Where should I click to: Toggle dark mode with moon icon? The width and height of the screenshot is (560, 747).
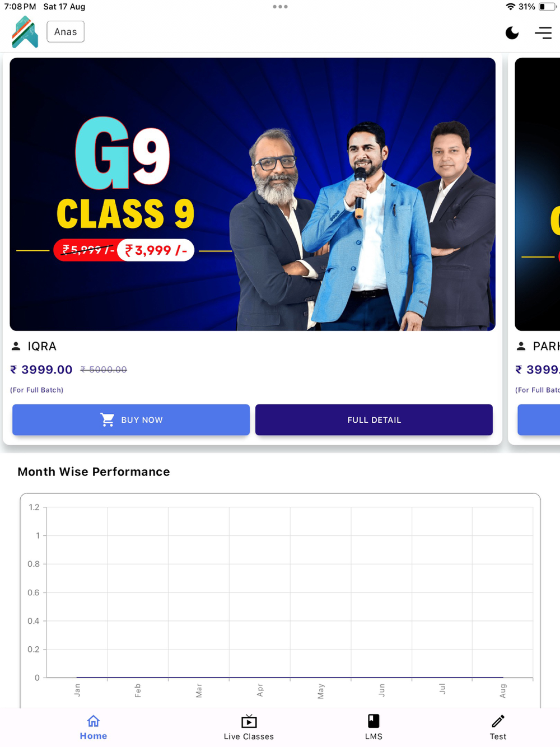(x=512, y=33)
